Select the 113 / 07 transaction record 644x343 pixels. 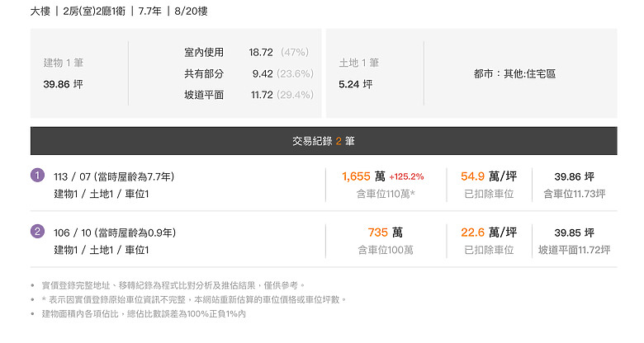[x=324, y=185]
